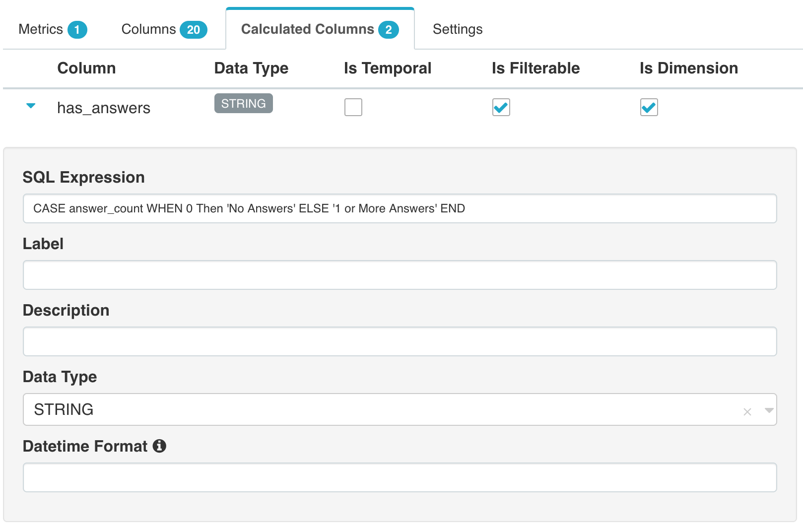The width and height of the screenshot is (803, 532).
Task: Click the Label input field
Action: 400,275
